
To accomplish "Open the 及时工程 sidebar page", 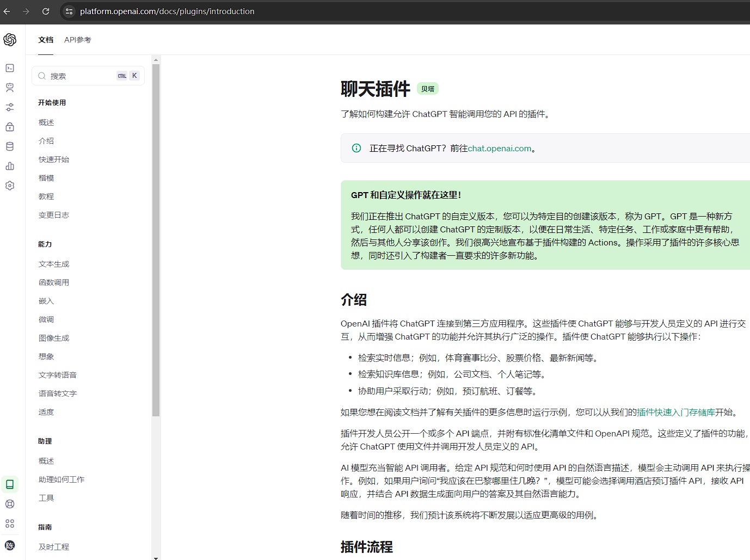I will coord(54,547).
